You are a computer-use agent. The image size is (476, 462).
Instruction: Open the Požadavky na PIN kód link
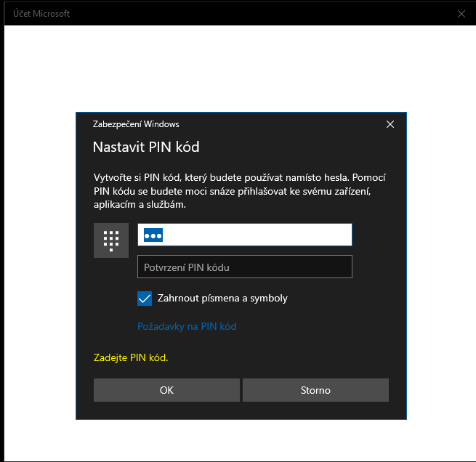pyautogui.click(x=187, y=326)
